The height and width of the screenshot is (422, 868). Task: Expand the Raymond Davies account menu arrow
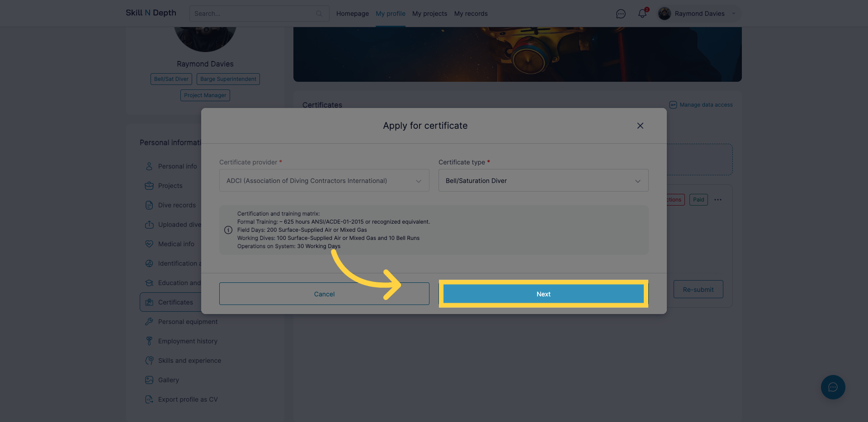(734, 14)
